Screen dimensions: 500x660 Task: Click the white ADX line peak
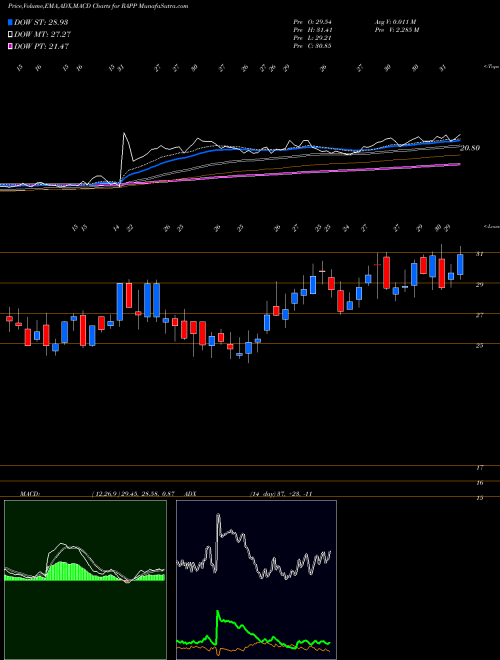tap(218, 515)
